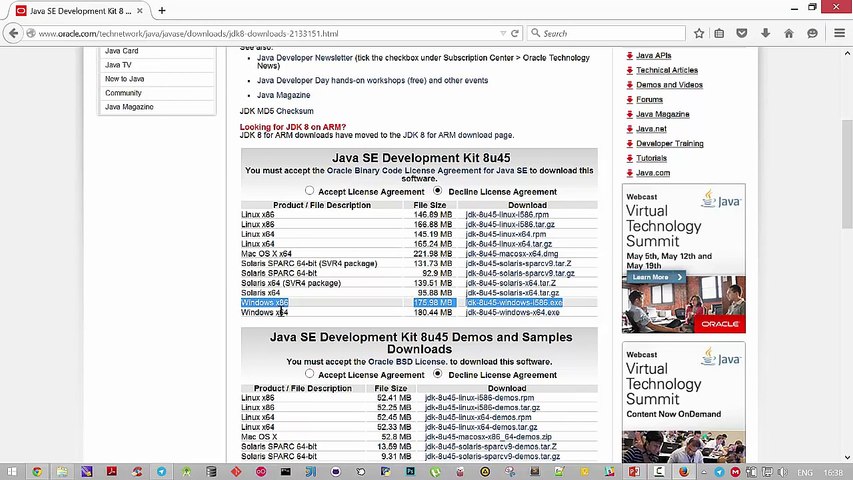
Task: Switch to Firefox in the taskbar
Action: point(684,471)
